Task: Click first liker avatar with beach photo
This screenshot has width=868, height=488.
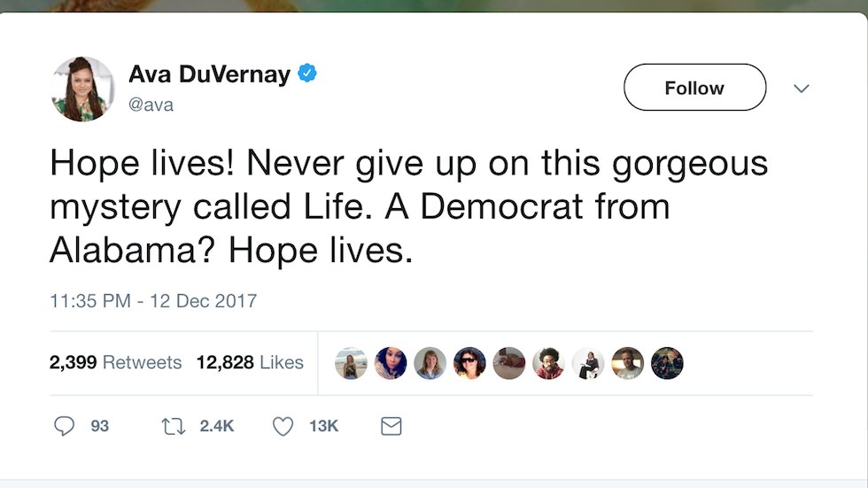Action: click(x=351, y=363)
